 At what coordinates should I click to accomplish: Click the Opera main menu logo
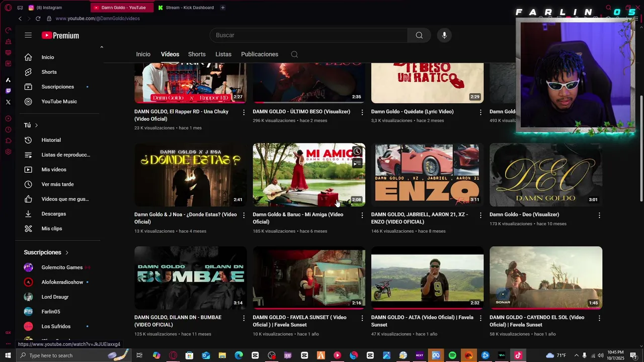(8, 8)
